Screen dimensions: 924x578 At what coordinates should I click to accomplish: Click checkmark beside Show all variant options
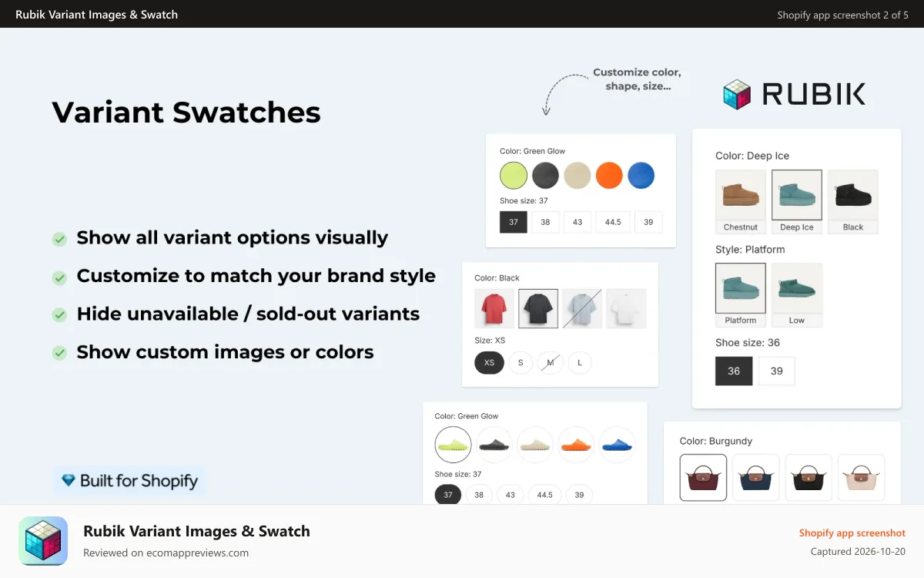[59, 239]
